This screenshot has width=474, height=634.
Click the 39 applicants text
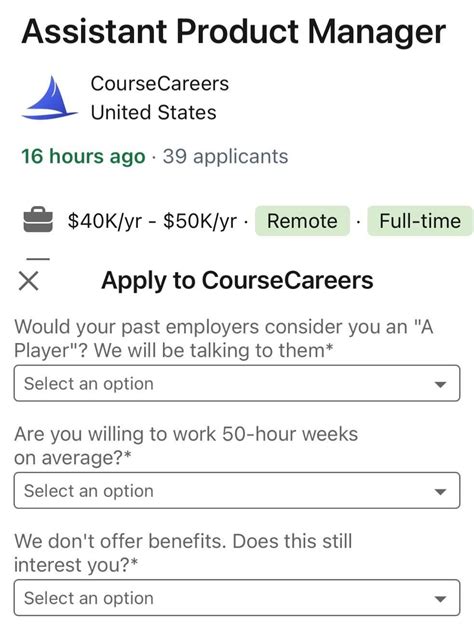pos(225,156)
